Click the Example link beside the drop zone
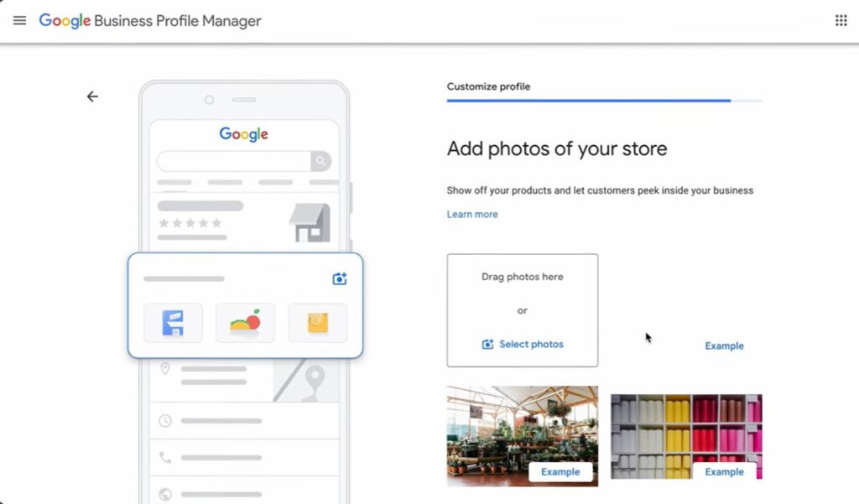This screenshot has width=859, height=504. click(x=724, y=345)
